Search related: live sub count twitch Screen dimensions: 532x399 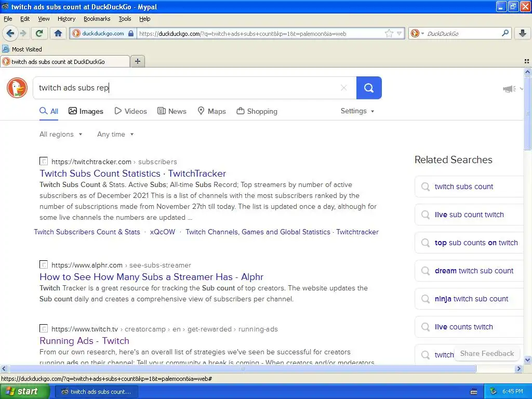click(469, 215)
